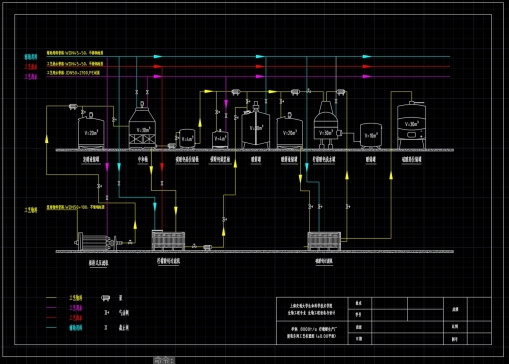509x364 pixels.
Task: Click the stop valve symbol in the legend
Action: pos(106,328)
